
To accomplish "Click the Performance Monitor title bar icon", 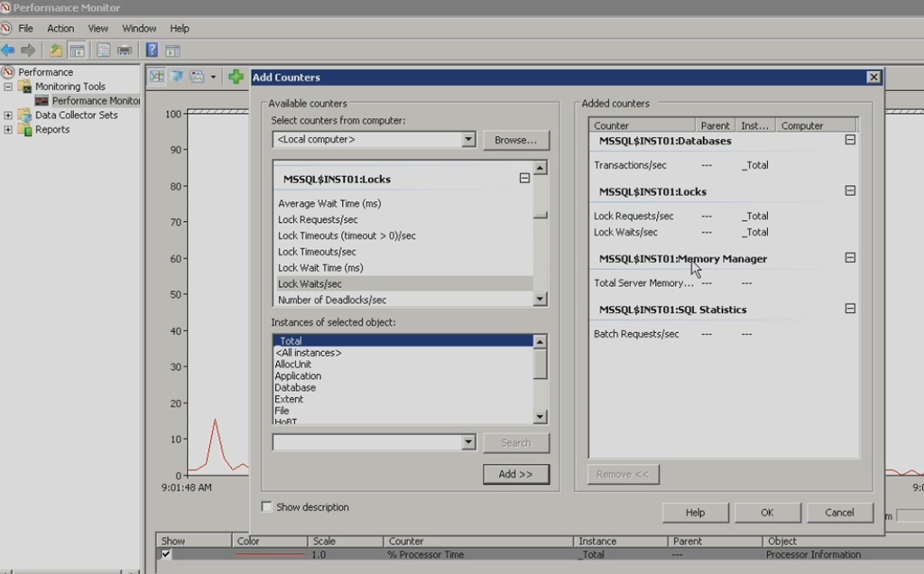I will click(x=5, y=7).
